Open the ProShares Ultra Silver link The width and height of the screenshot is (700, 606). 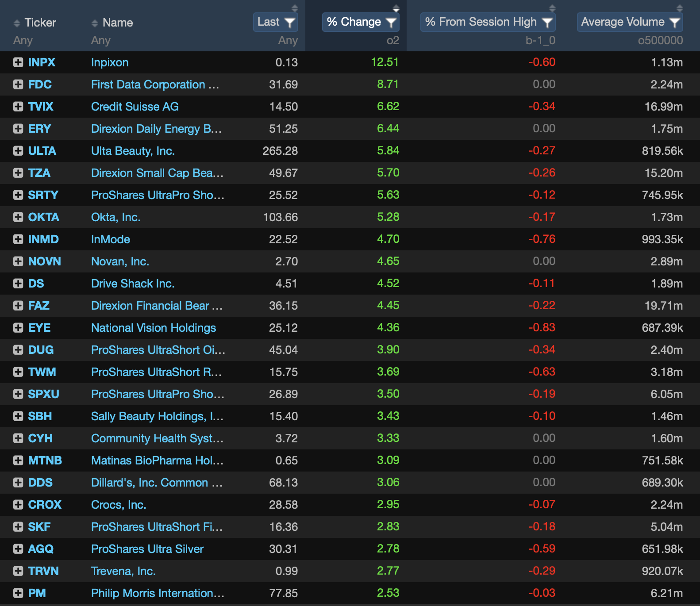[x=147, y=549]
